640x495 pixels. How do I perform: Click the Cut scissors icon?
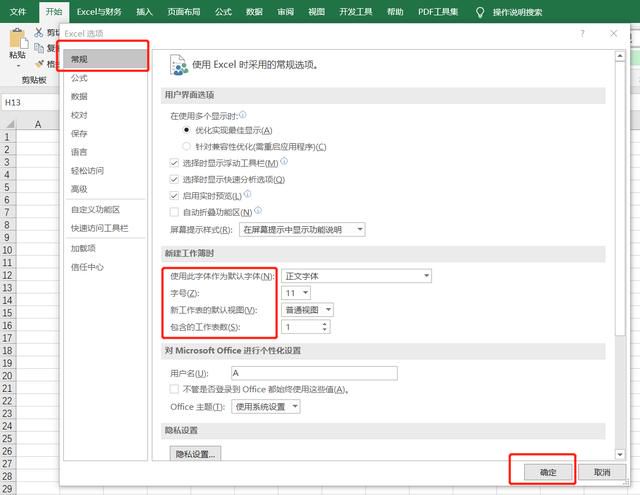tap(39, 32)
